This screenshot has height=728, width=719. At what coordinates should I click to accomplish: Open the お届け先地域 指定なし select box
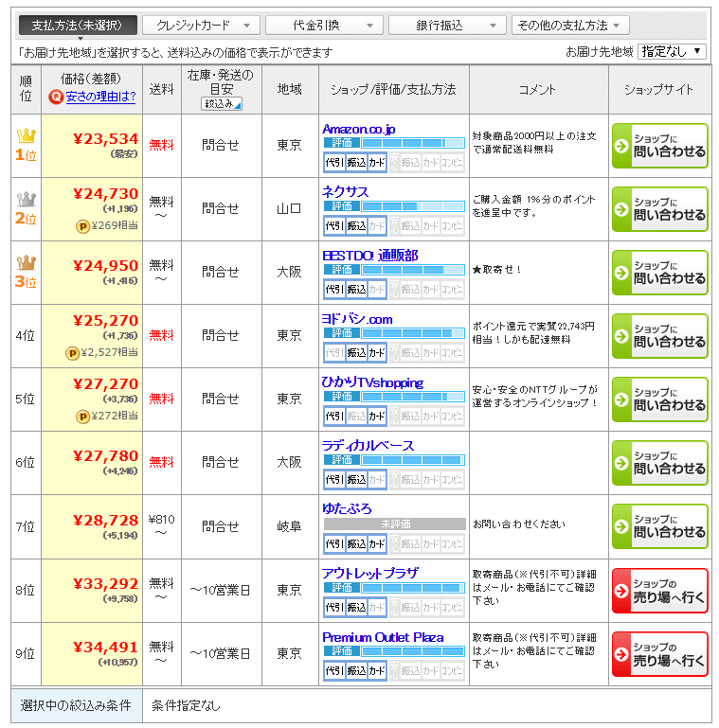click(672, 51)
